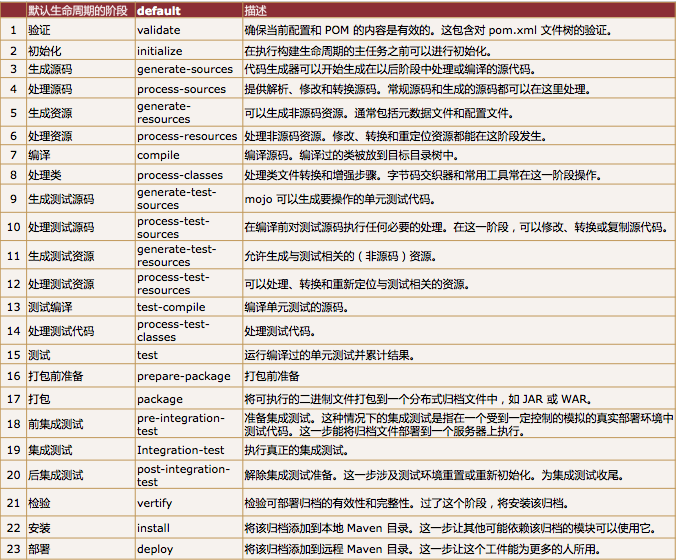Click the description starting '将该归档添加到远程 Maven'

click(422, 549)
